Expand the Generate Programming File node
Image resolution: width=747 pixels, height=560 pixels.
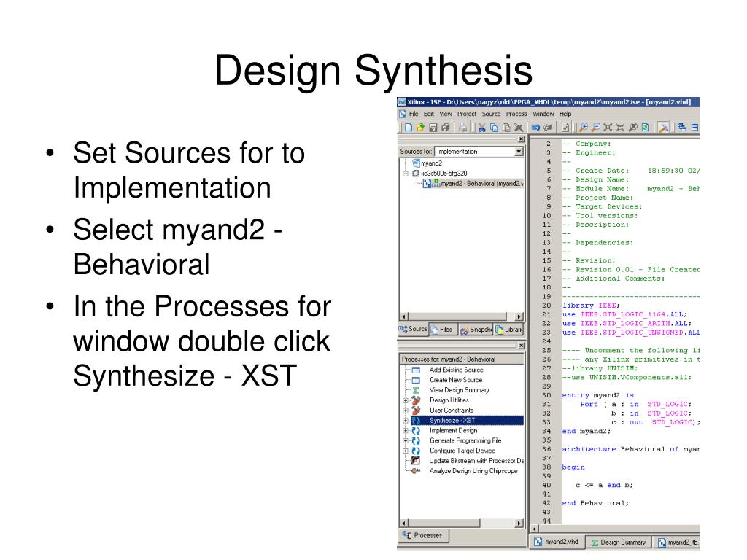pyautogui.click(x=406, y=441)
